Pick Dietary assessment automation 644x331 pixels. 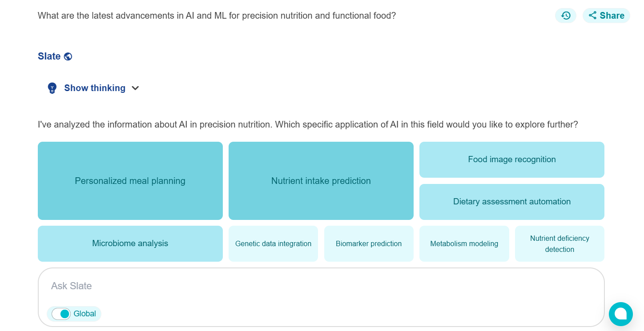[511, 202]
